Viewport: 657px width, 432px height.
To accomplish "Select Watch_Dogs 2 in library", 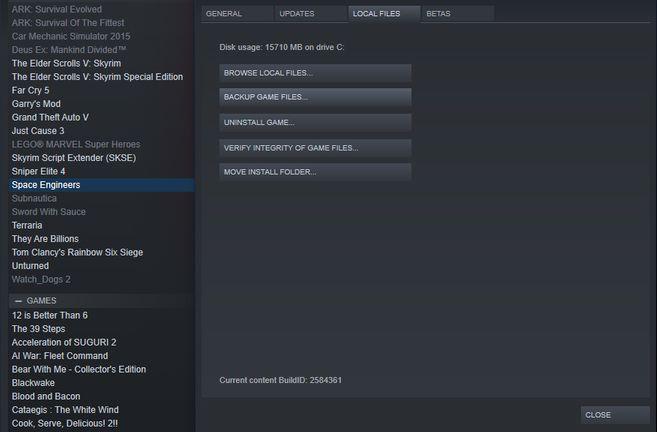I will pyautogui.click(x=41, y=279).
